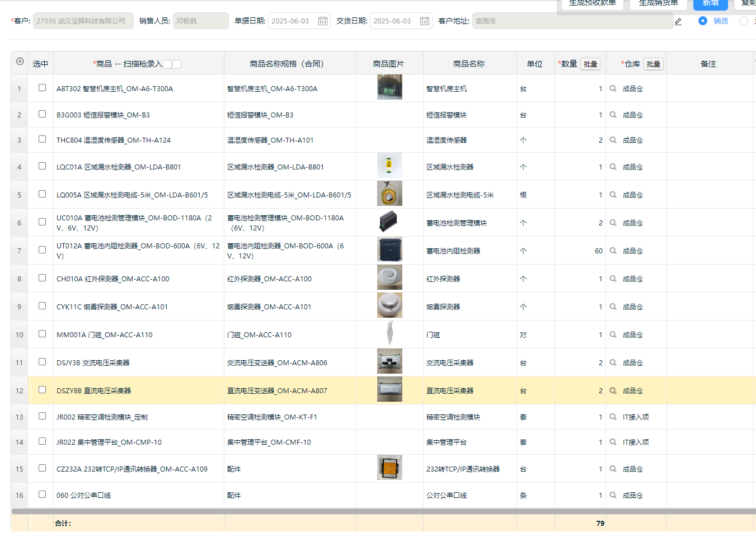
Task: Click the table settings icon in header corner
Action: [20, 62]
